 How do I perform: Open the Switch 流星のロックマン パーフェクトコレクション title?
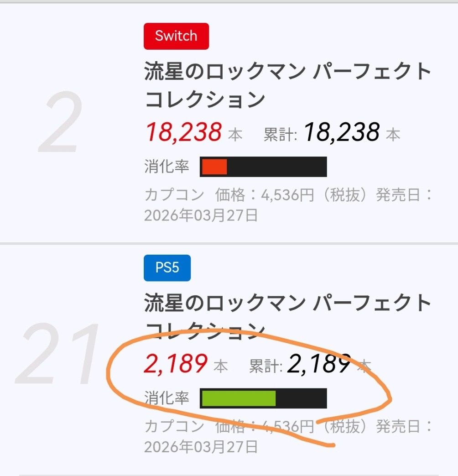click(287, 85)
